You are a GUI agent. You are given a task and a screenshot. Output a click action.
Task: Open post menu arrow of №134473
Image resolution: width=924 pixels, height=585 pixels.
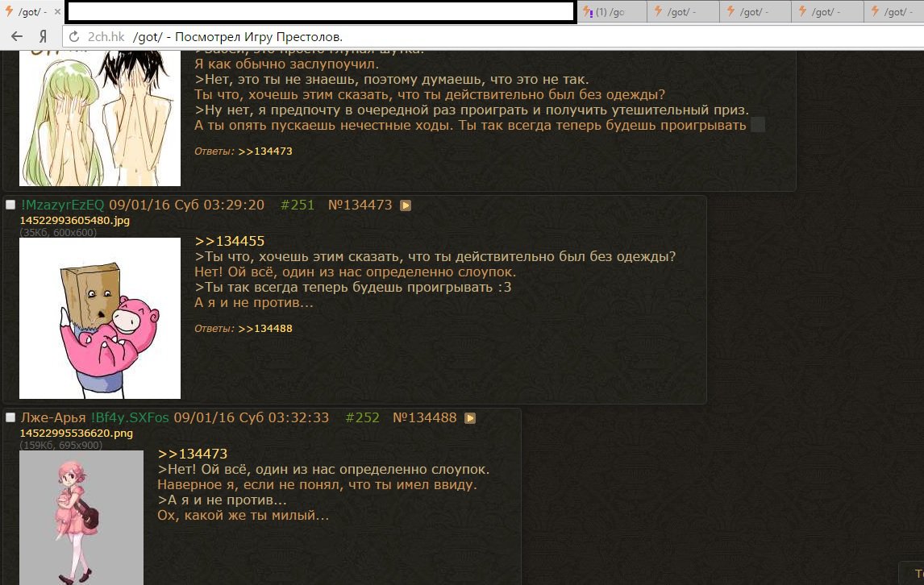(x=406, y=205)
